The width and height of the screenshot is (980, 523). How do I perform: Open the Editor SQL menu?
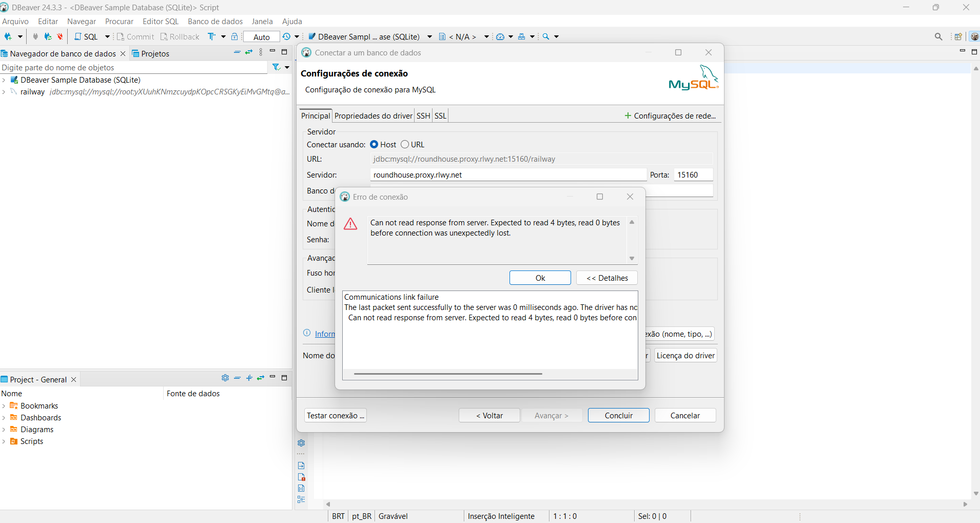tap(161, 21)
